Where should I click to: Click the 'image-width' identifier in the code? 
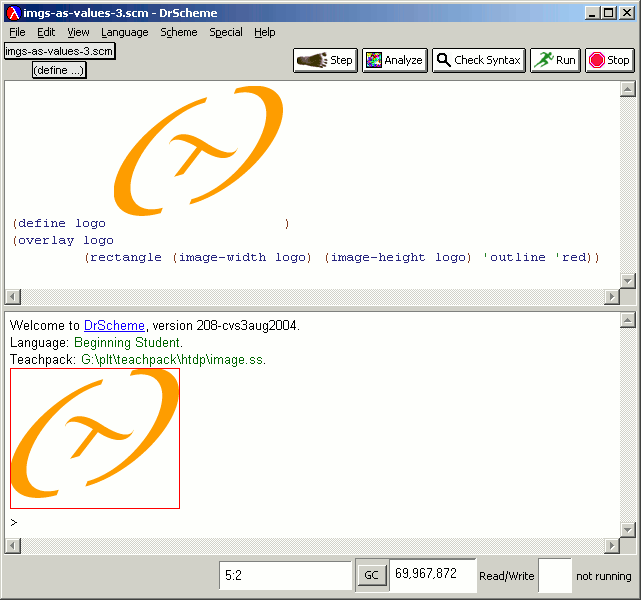pos(222,257)
